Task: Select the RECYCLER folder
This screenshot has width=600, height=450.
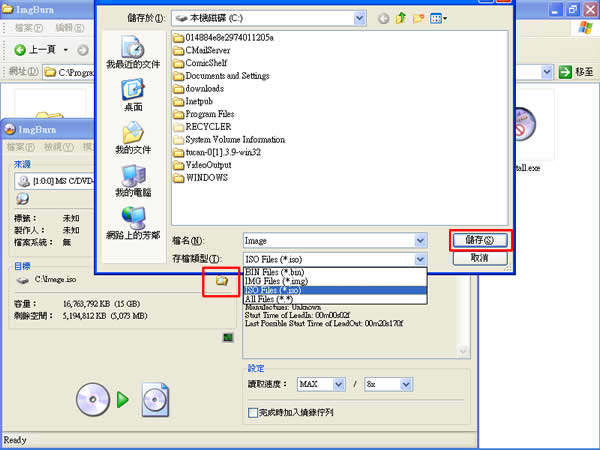Action: pos(202,127)
